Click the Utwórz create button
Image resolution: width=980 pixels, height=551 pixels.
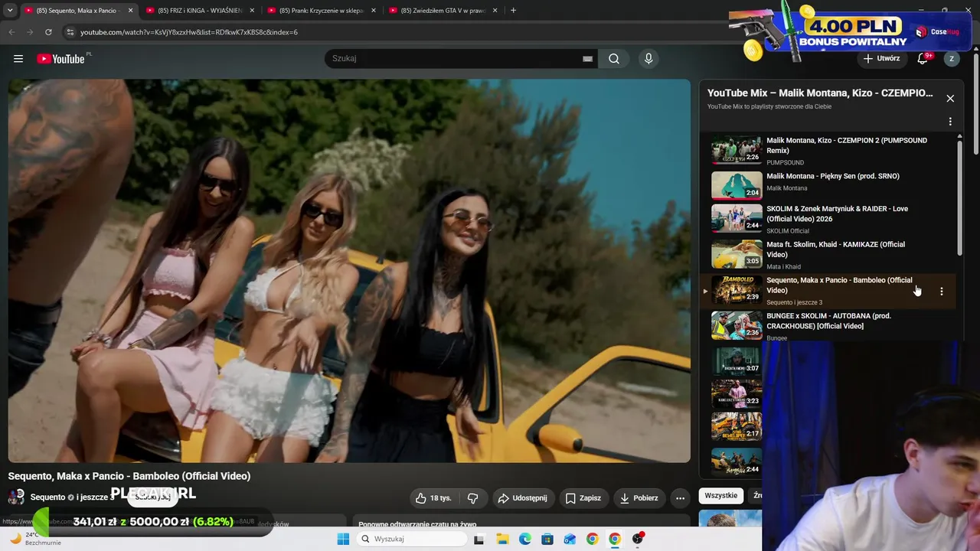click(881, 59)
